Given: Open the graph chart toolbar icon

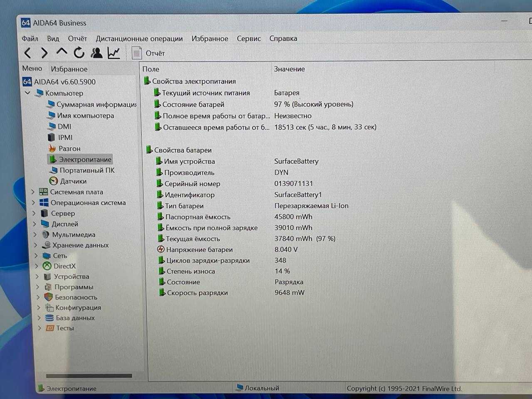Looking at the screenshot, I should 113,52.
